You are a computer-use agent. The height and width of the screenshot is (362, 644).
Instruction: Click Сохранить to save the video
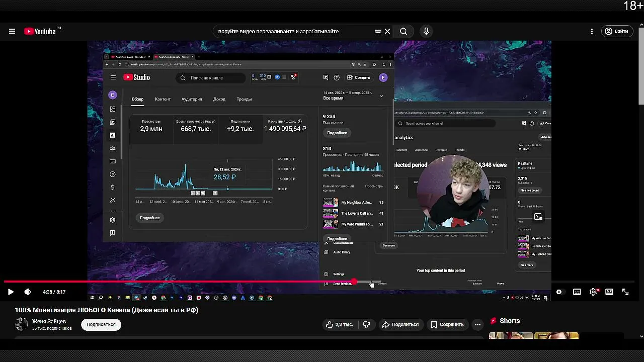click(x=447, y=325)
